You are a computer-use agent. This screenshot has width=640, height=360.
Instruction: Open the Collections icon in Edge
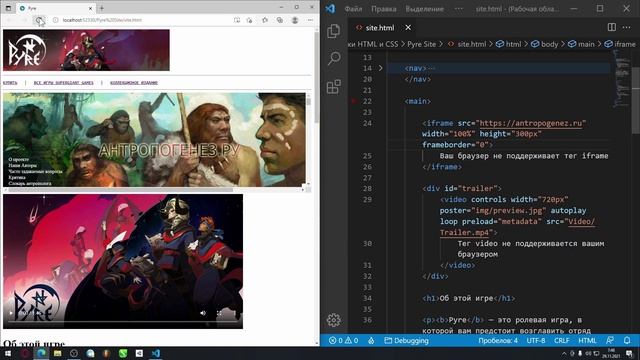(x=280, y=20)
